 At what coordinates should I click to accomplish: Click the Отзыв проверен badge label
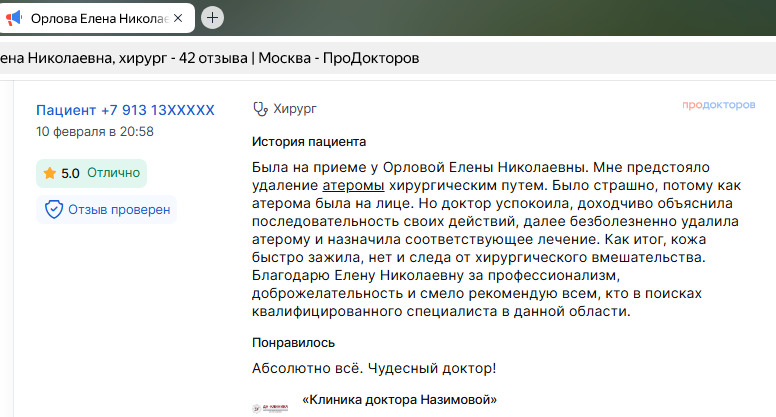coord(119,210)
